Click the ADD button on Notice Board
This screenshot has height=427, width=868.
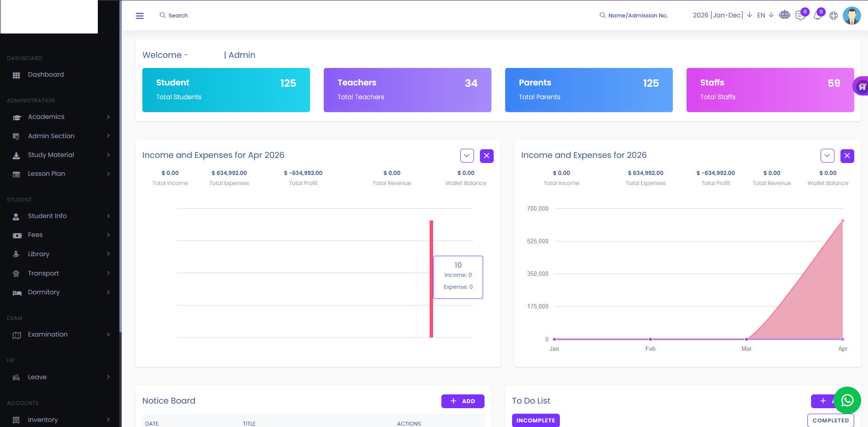point(462,401)
